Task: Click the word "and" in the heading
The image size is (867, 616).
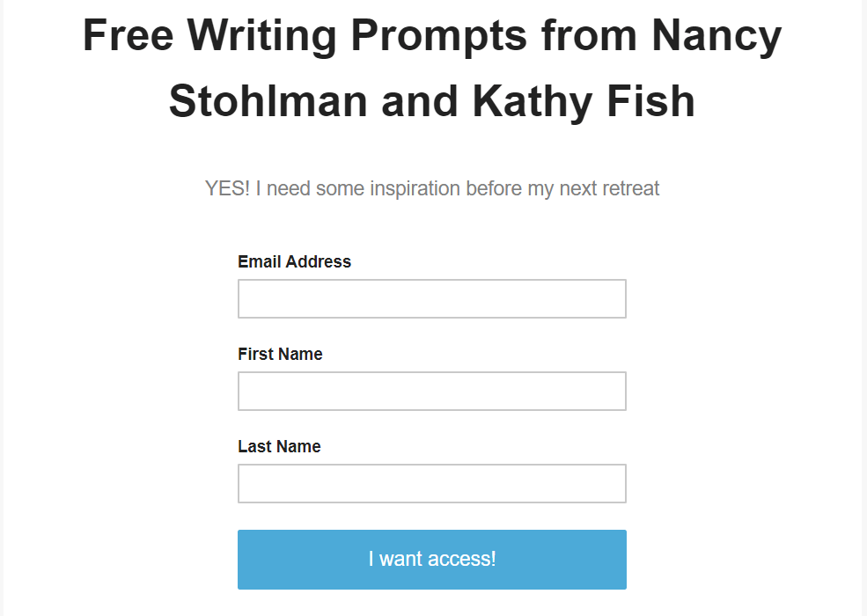Action: tap(419, 101)
